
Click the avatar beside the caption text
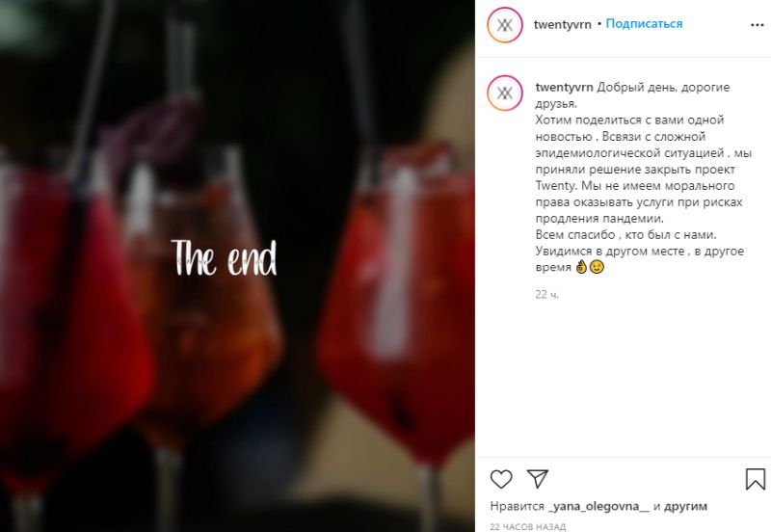505,93
